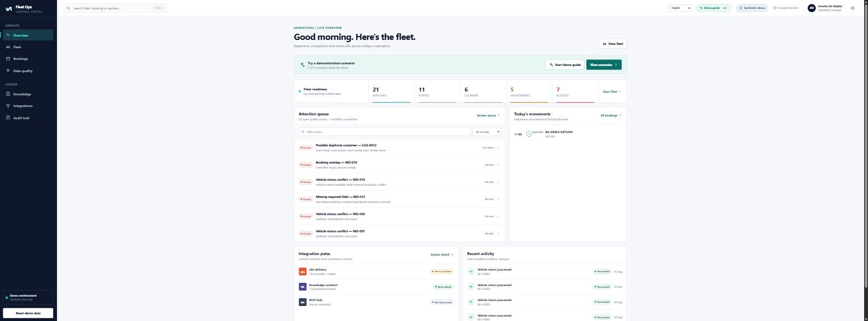Image resolution: width=868 pixels, height=321 pixels.
Task: Click the Reset demo data button
Action: 28,313
